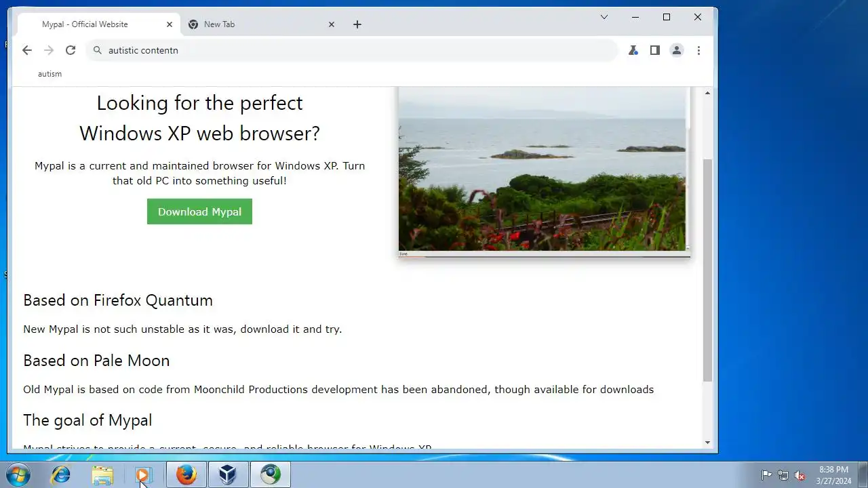Switch to the New Tab tab
This screenshot has height=488, width=868.
pos(261,24)
